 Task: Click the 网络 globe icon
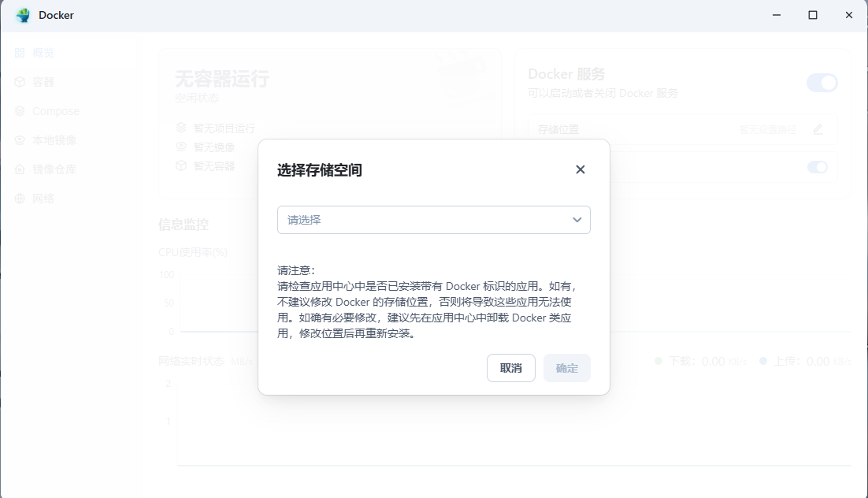click(20, 199)
